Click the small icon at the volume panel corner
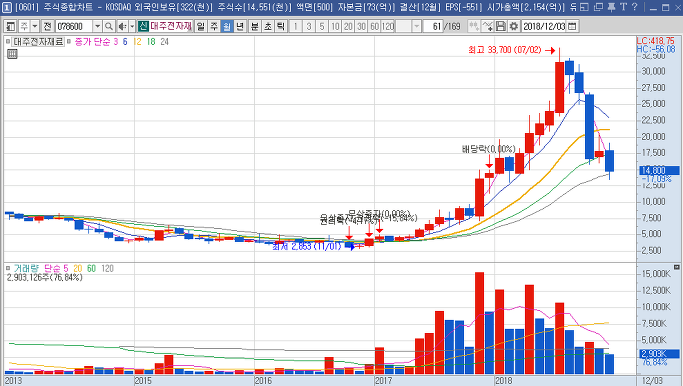Image resolution: width=683 pixels, height=386 pixels. click(x=676, y=267)
